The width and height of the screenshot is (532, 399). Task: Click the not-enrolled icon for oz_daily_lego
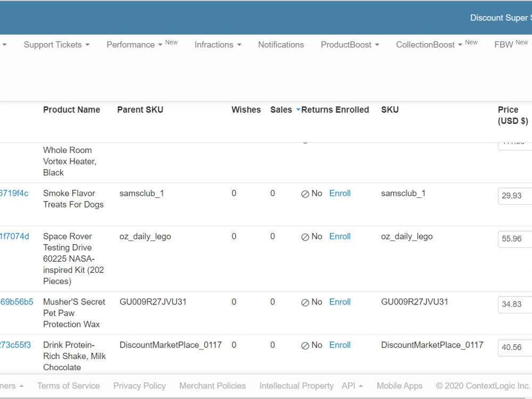tap(305, 237)
